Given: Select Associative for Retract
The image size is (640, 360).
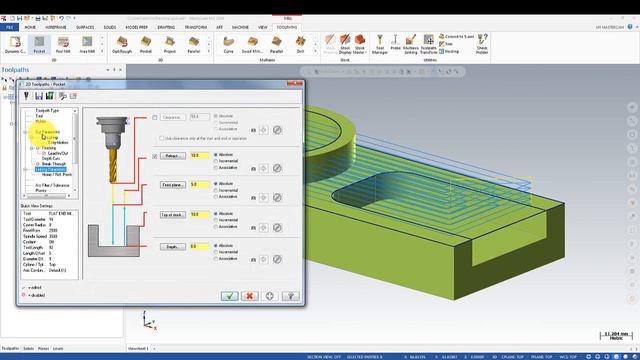Looking at the screenshot, I should click(216, 168).
